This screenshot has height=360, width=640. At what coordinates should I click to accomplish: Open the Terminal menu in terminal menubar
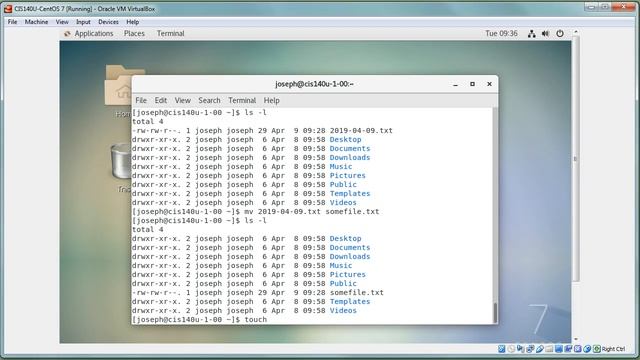click(242, 100)
